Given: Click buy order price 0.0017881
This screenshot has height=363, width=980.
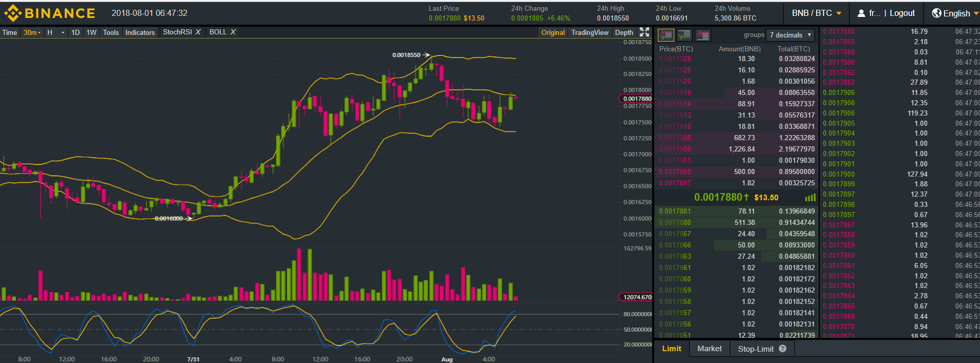Looking at the screenshot, I should pyautogui.click(x=675, y=211).
